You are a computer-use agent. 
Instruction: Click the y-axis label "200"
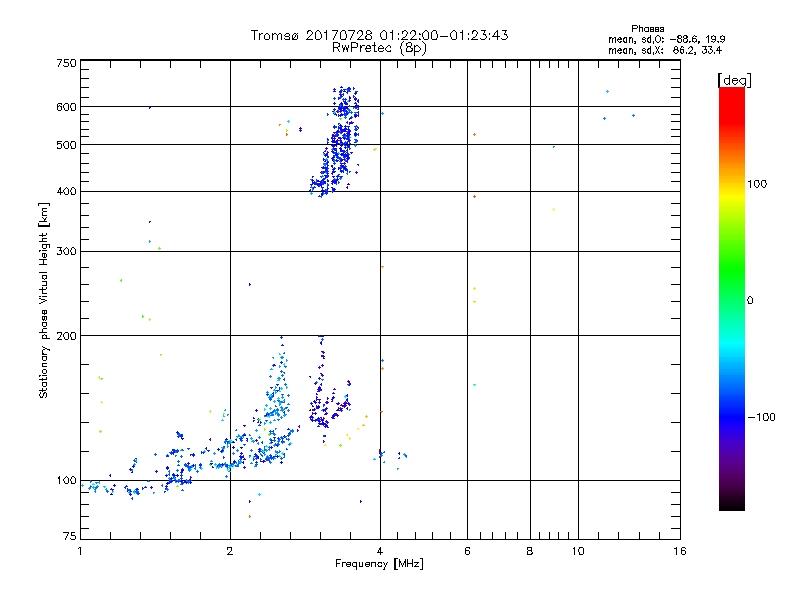[x=66, y=336]
